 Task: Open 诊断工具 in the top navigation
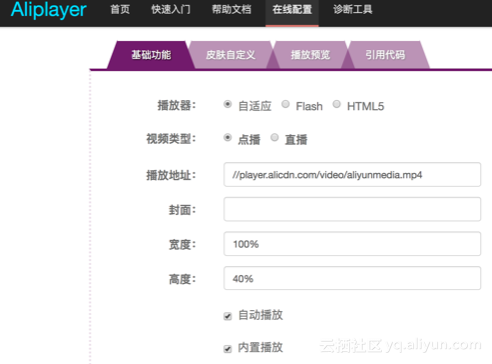coord(353,9)
